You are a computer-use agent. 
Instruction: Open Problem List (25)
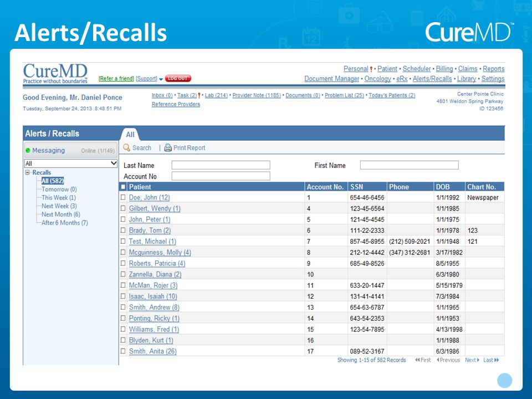344,95
